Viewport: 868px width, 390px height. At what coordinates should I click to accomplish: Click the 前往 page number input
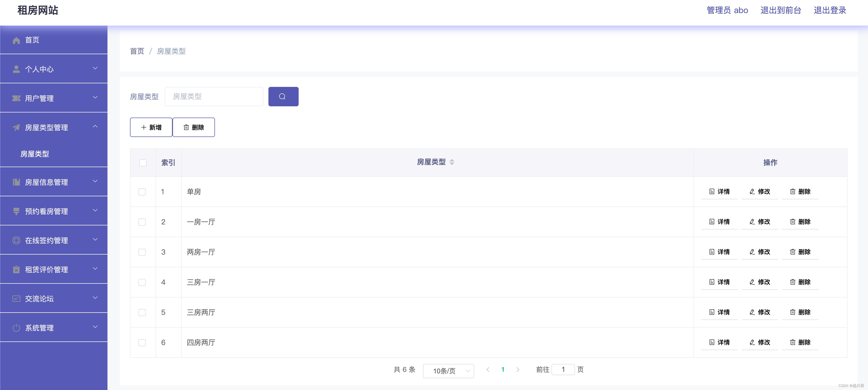(x=563, y=370)
